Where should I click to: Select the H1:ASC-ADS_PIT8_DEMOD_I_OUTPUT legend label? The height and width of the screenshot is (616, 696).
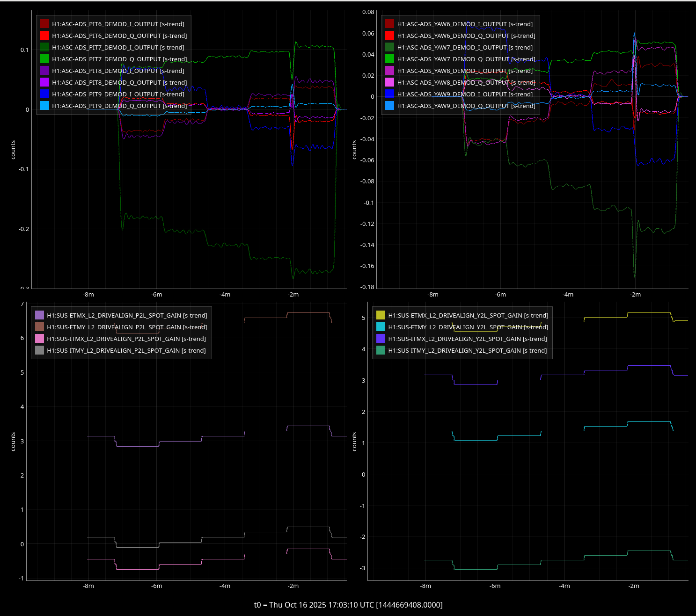coord(118,71)
